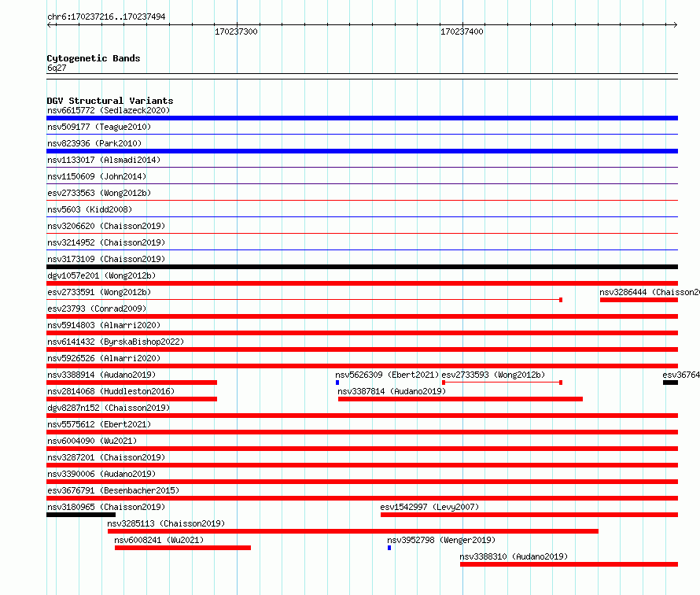The width and height of the screenshot is (700, 595).
Task: Click the right arrow of the ruler
Action: [675, 25]
